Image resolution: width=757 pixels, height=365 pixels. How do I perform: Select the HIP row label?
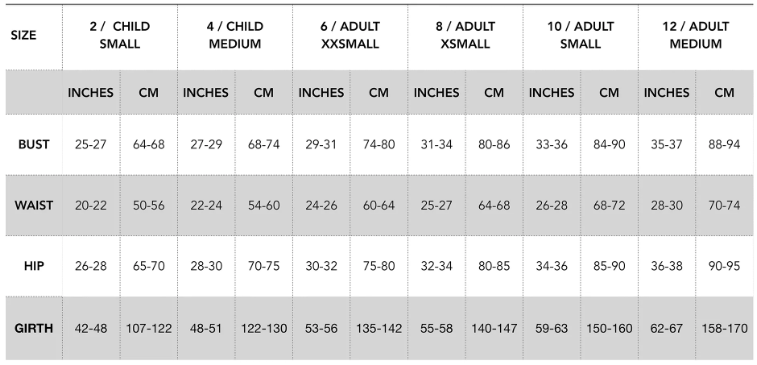pos(34,266)
